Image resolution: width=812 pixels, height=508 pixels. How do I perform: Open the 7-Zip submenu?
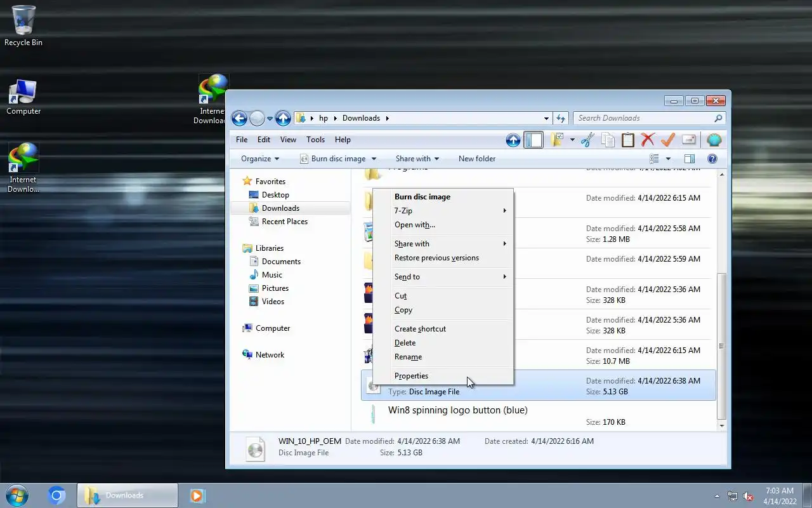point(443,211)
